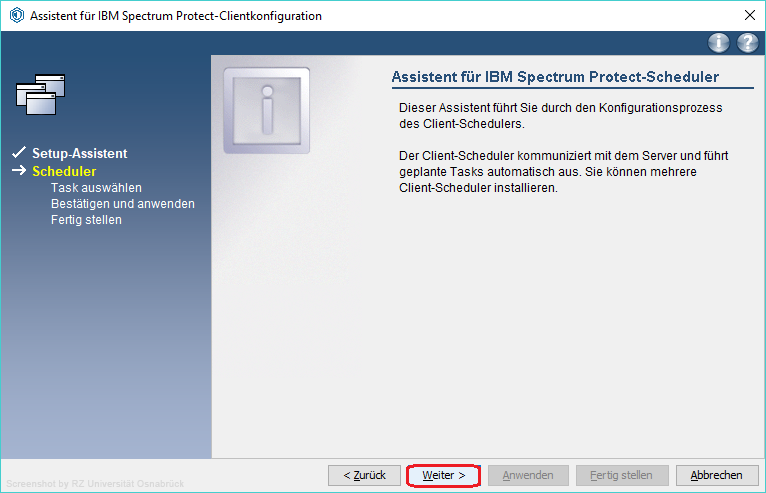This screenshot has width=766, height=493.
Task: Click the IBM Spectrum Protect title bar icon
Action: click(x=17, y=16)
